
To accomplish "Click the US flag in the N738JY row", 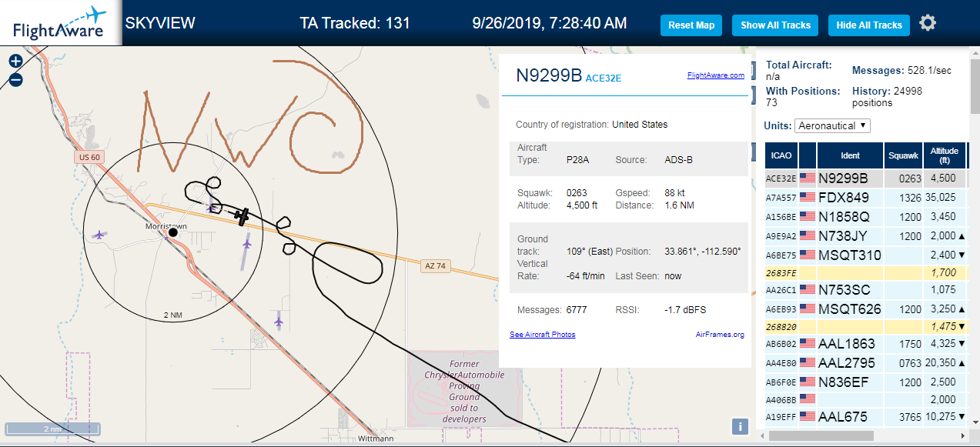I will [x=808, y=236].
